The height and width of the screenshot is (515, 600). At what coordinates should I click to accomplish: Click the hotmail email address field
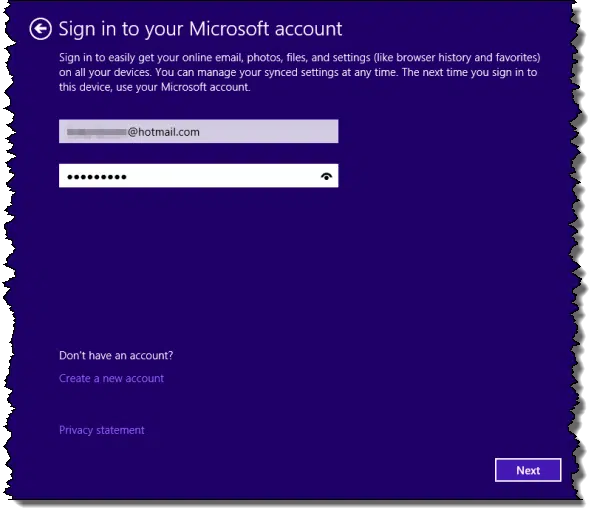pyautogui.click(x=198, y=132)
